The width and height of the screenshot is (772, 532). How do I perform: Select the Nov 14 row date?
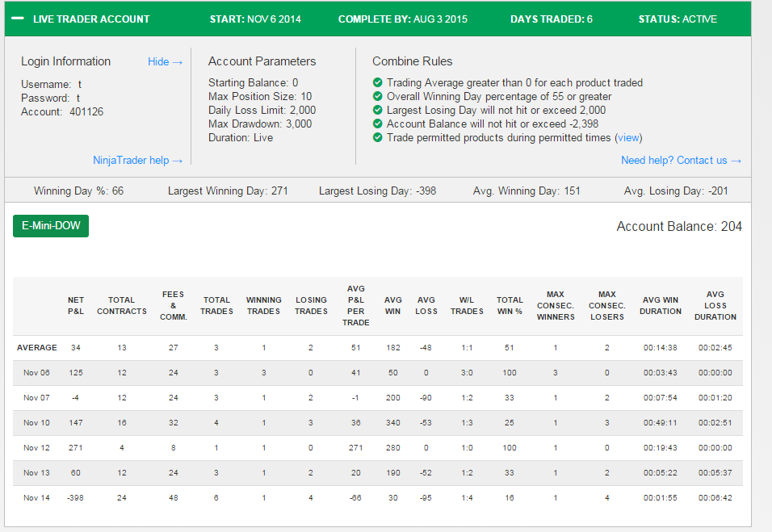(36, 498)
